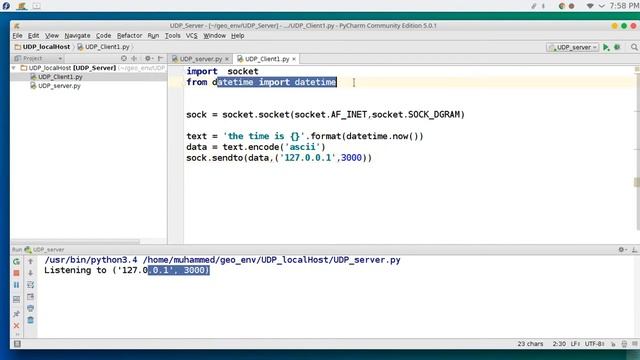The height and width of the screenshot is (360, 640).
Task: Click the Wi-Fi icon in system tray
Action: (590, 6)
